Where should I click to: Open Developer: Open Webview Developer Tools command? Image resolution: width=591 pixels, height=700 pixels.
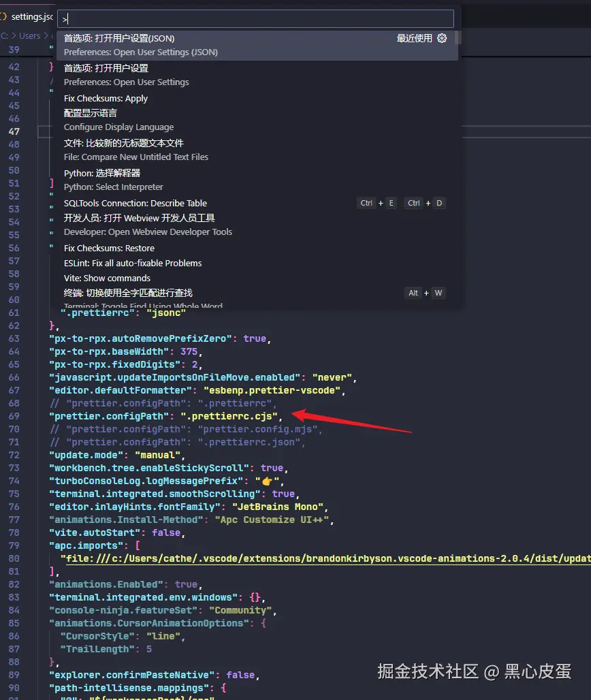(257, 225)
